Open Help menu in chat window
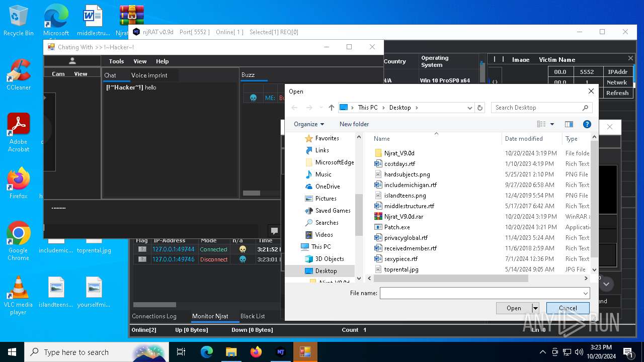This screenshot has width=644, height=362. pyautogui.click(x=162, y=61)
